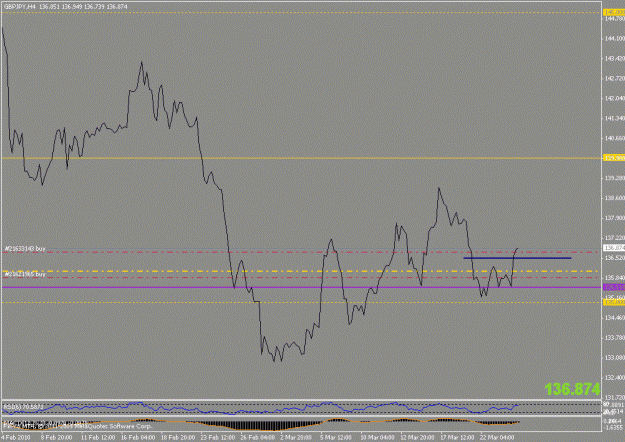Click the 142.040 price axis value

[x=615, y=98]
